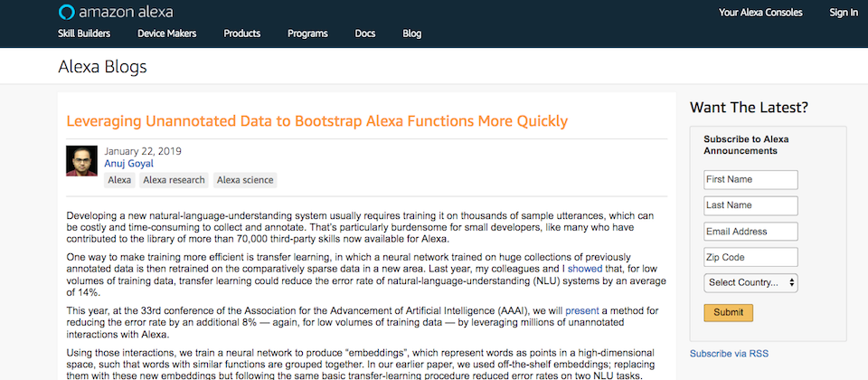Click the Alexa Blogs heading

102,67
